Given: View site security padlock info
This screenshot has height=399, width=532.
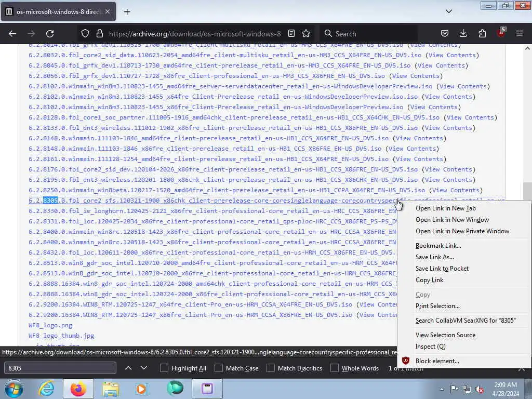Looking at the screenshot, I should coord(99,34).
